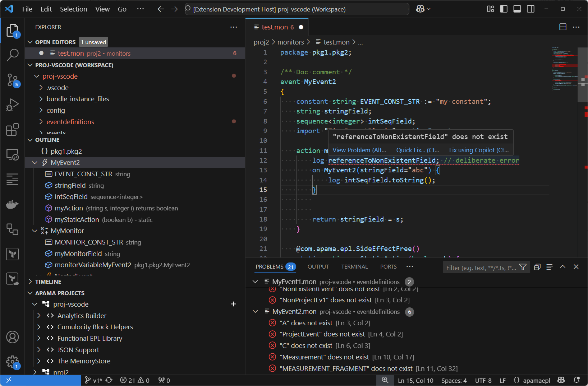Image resolution: width=588 pixels, height=386 pixels.
Task: Close the bottom panel
Action: tap(576, 267)
